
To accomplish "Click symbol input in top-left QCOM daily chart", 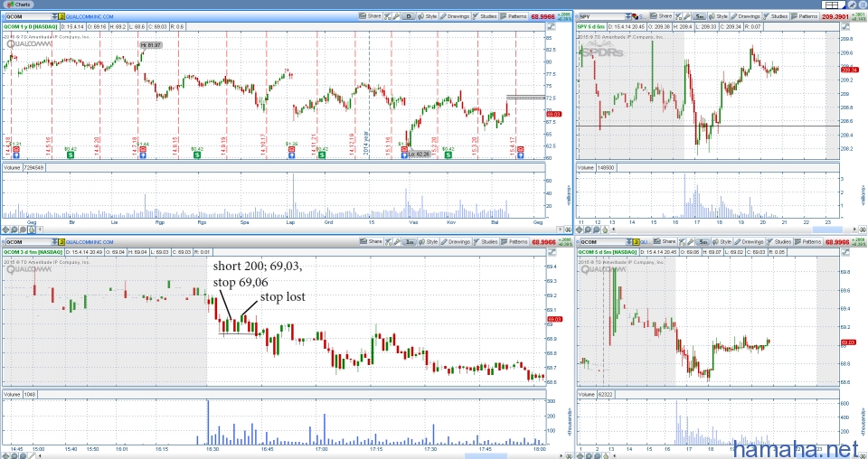I will point(27,17).
